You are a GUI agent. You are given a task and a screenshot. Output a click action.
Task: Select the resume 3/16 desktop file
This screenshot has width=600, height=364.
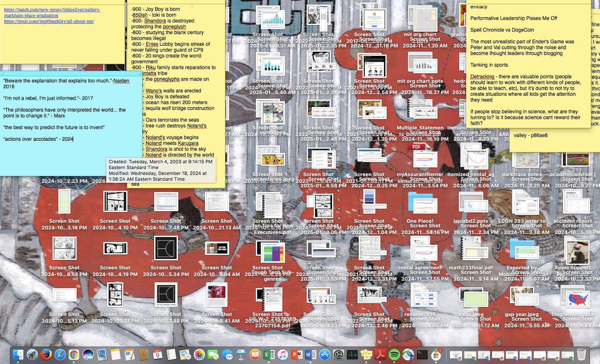[x=420, y=301]
